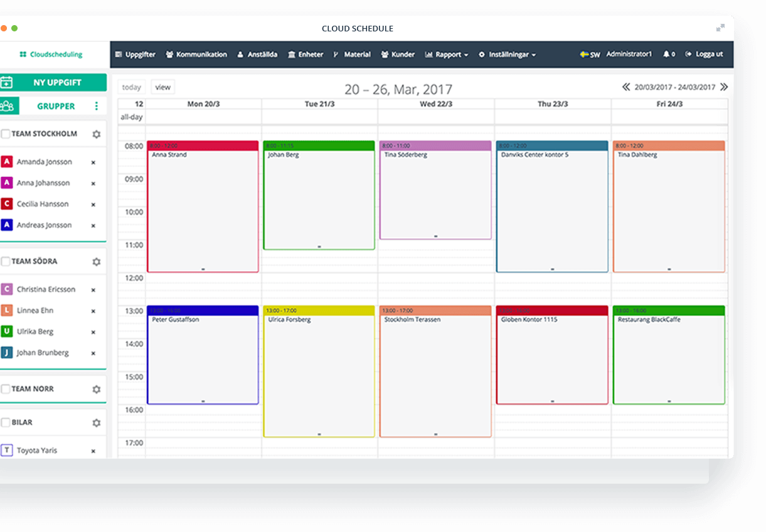Open Team Södra gear settings
Screen dimensions: 766x532
[96, 262]
